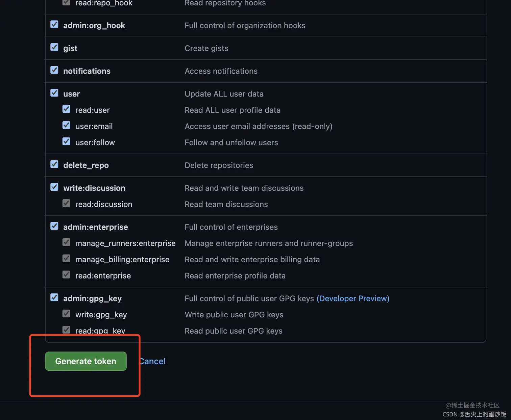Click the delete_repo scope label
This screenshot has height=420, width=511.
pyautogui.click(x=86, y=165)
